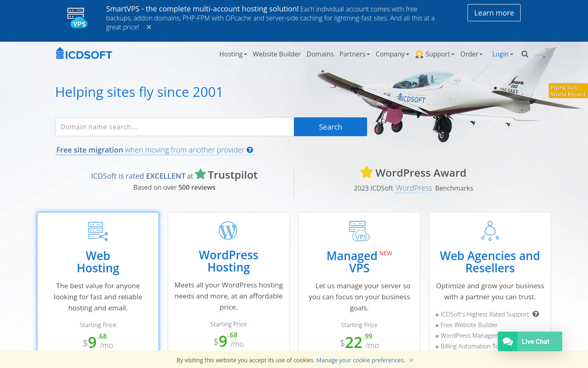Click the SmartVPS cloud icon in banner
Image resolution: width=588 pixels, height=368 pixels.
[x=77, y=18]
